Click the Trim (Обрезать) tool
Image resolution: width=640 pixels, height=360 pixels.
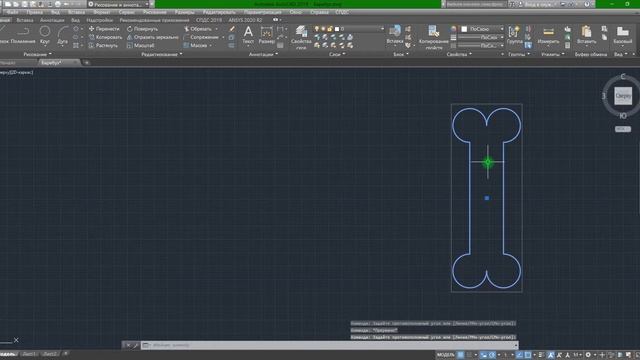(198, 29)
